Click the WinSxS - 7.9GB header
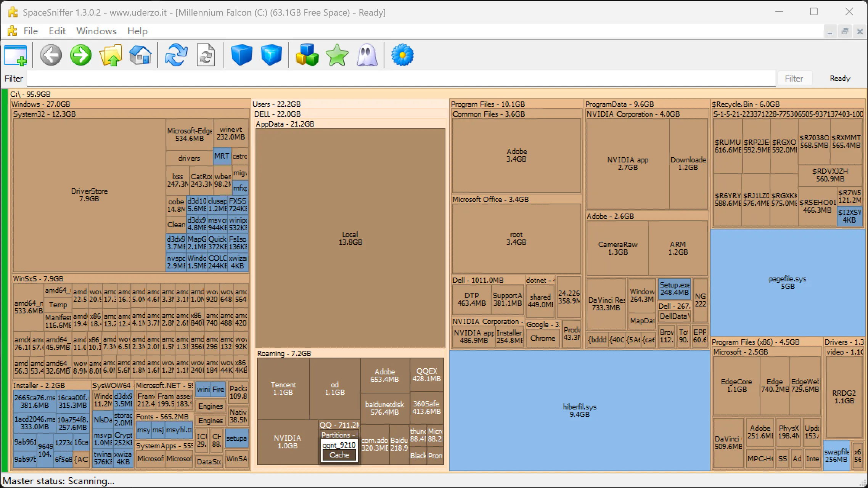This screenshot has height=488, width=868. [38, 279]
